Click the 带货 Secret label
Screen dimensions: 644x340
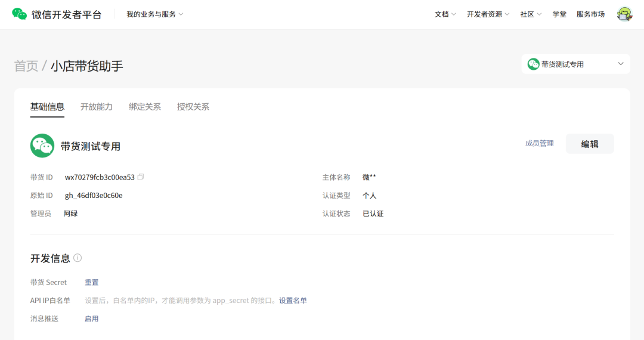tap(48, 283)
